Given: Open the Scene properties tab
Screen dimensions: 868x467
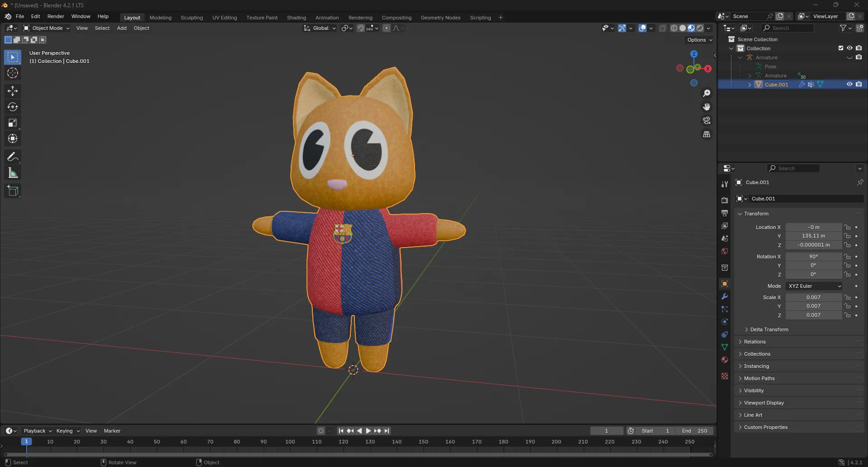Looking at the screenshot, I should pos(725,238).
